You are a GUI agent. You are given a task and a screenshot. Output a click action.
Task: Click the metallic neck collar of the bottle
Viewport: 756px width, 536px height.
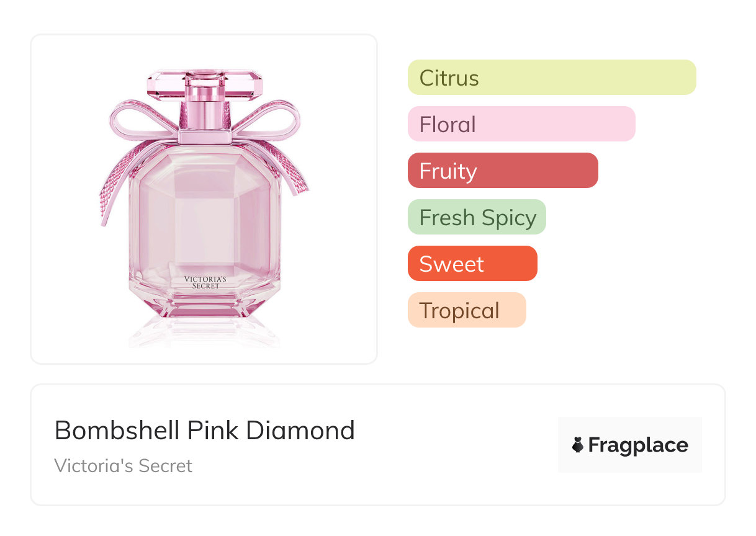205,135
